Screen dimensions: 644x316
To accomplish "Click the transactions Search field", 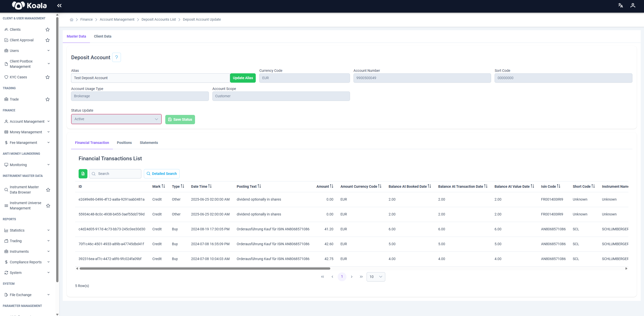I will click(x=115, y=174).
